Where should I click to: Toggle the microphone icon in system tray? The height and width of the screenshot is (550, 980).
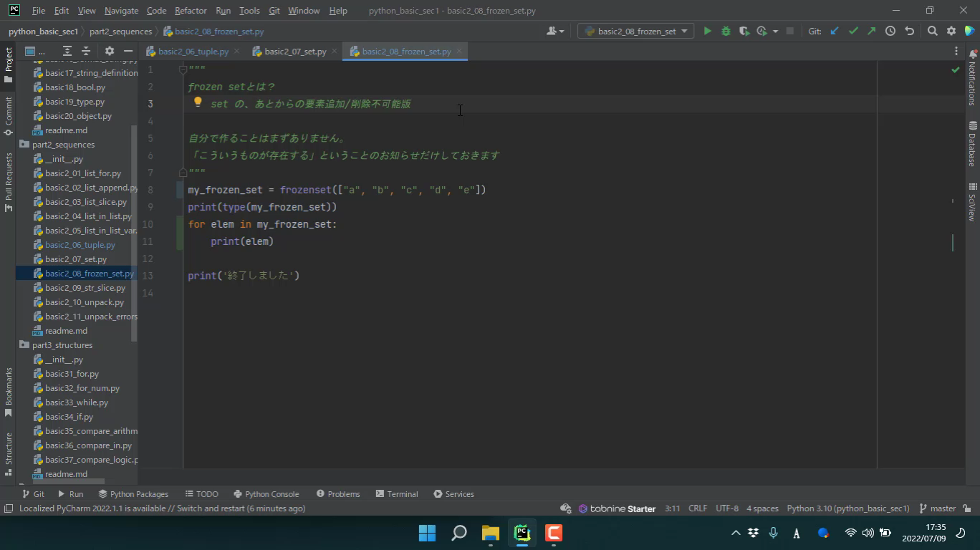[x=773, y=533]
